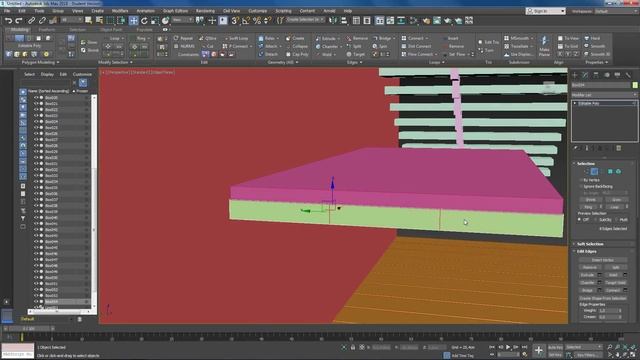Select the Link tool icon
The width and height of the screenshot is (640, 360).
[x=31, y=20]
